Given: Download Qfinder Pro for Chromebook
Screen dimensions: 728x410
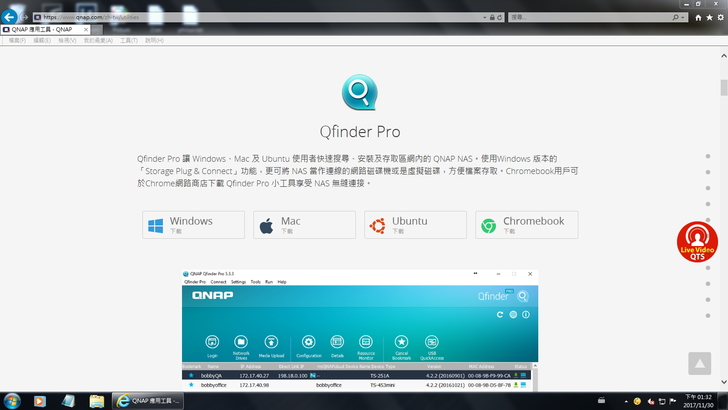Looking at the screenshot, I should click(x=526, y=225).
